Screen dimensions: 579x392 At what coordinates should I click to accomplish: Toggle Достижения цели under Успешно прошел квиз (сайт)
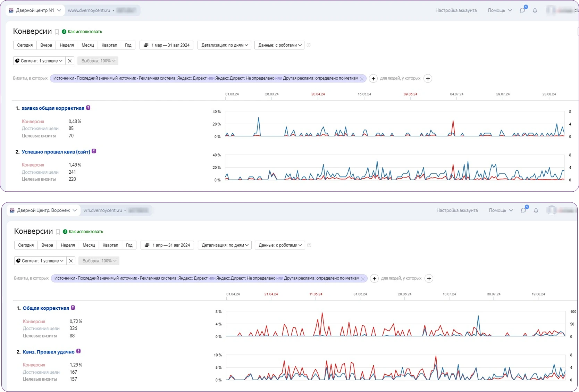click(x=40, y=172)
